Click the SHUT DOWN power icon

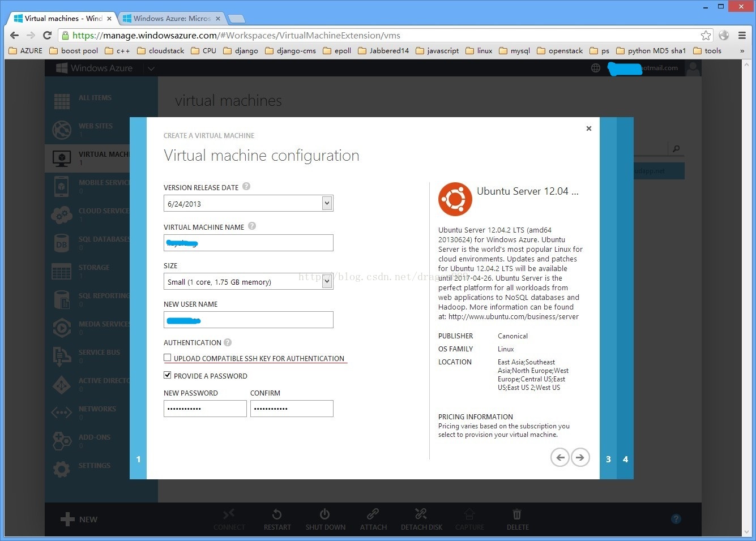(x=325, y=514)
